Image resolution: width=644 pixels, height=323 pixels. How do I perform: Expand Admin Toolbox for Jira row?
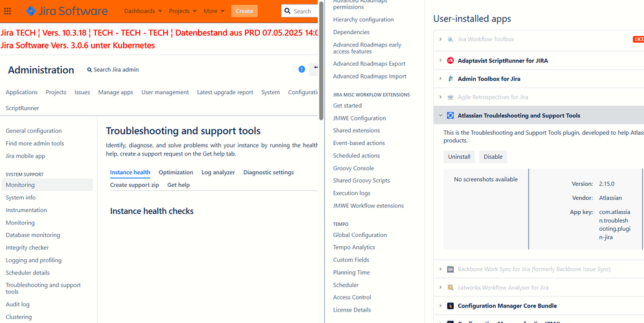tap(440, 79)
